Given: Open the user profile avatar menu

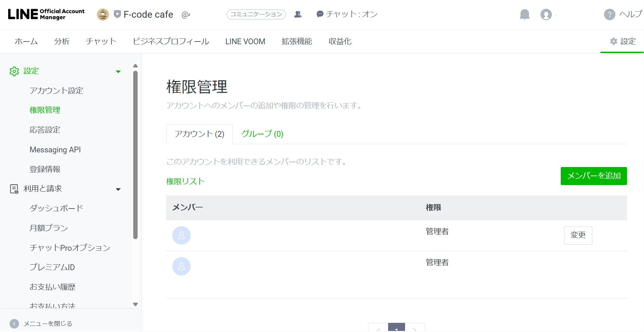Looking at the screenshot, I should [x=546, y=14].
